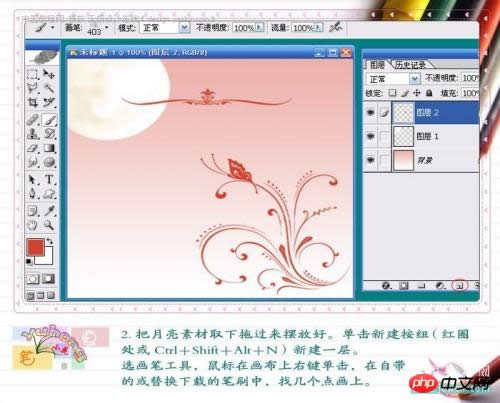Select the Brush tool in toolbox
The image size is (500, 403).
tap(49, 120)
